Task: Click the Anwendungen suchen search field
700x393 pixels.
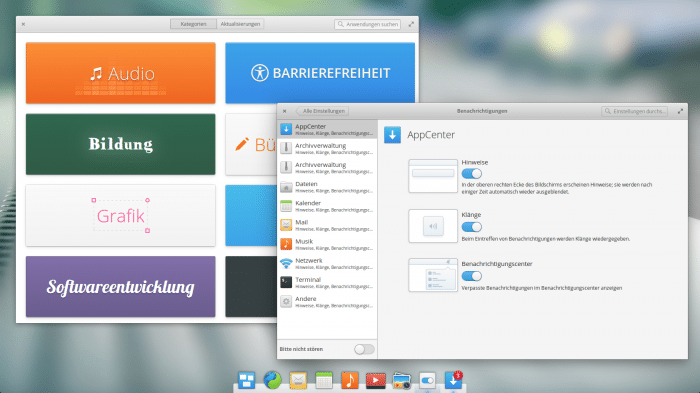Action: point(367,24)
